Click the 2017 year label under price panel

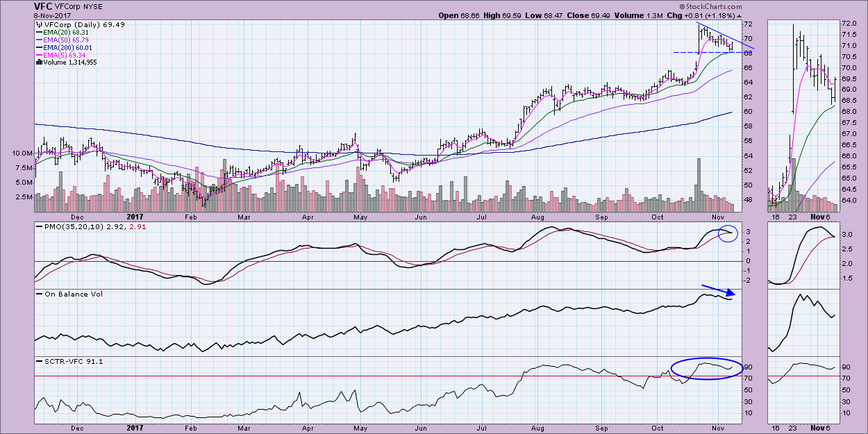(x=133, y=215)
